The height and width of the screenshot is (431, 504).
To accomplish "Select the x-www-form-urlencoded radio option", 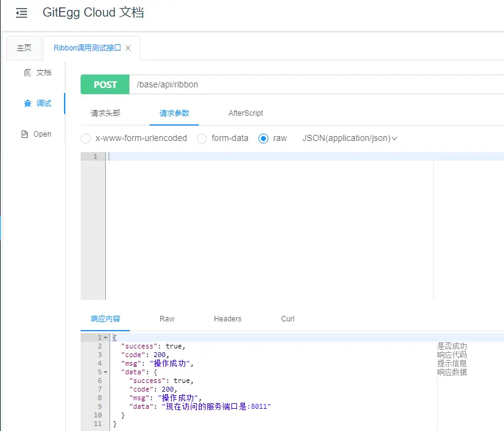I will pos(86,139).
